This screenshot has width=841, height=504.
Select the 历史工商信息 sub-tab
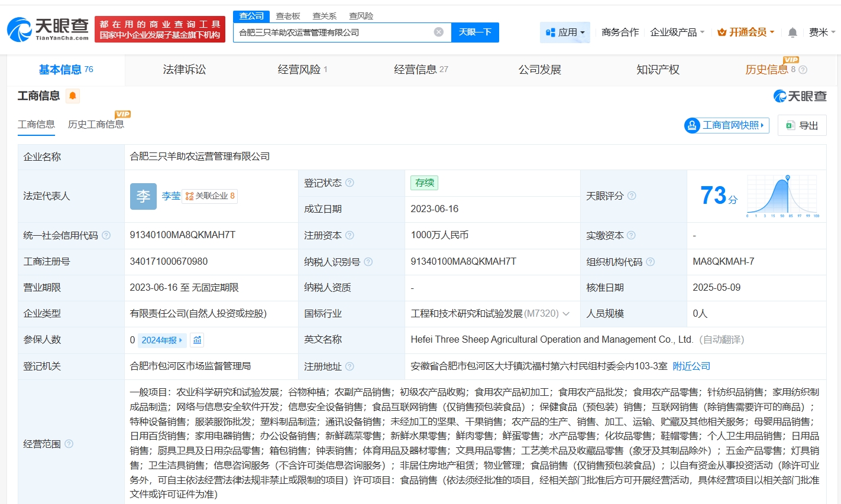point(96,124)
